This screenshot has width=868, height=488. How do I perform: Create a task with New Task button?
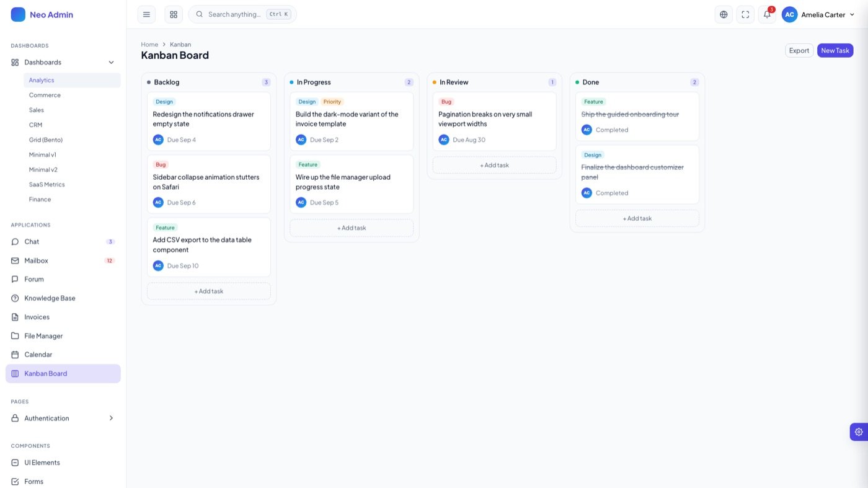coord(835,50)
